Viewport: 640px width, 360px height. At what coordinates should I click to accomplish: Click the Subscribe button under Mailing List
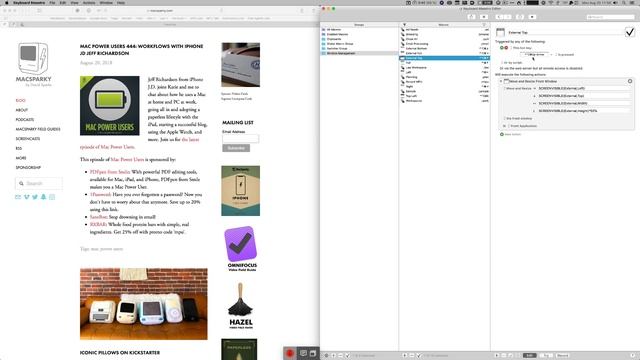tap(236, 148)
